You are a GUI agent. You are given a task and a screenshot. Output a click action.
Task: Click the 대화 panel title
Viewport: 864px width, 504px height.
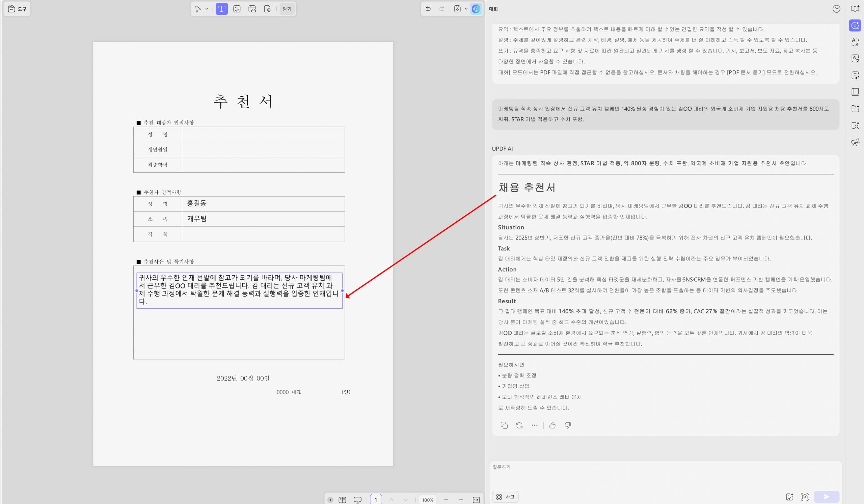pyautogui.click(x=493, y=9)
